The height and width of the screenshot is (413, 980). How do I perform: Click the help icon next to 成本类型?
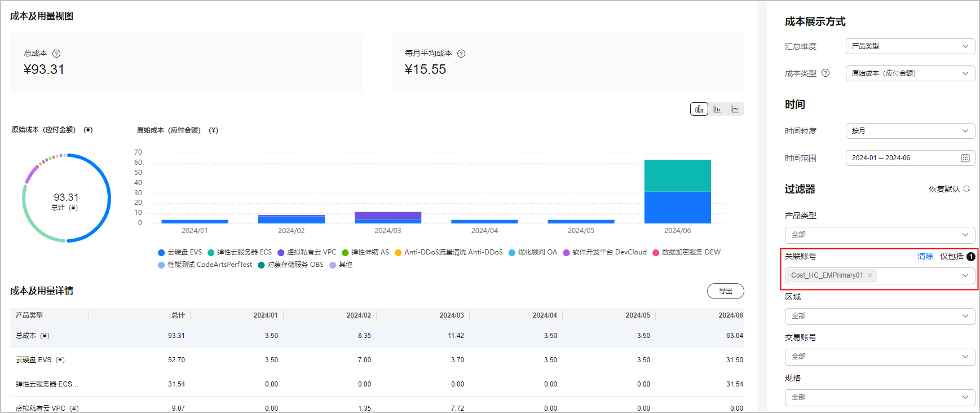pos(826,73)
